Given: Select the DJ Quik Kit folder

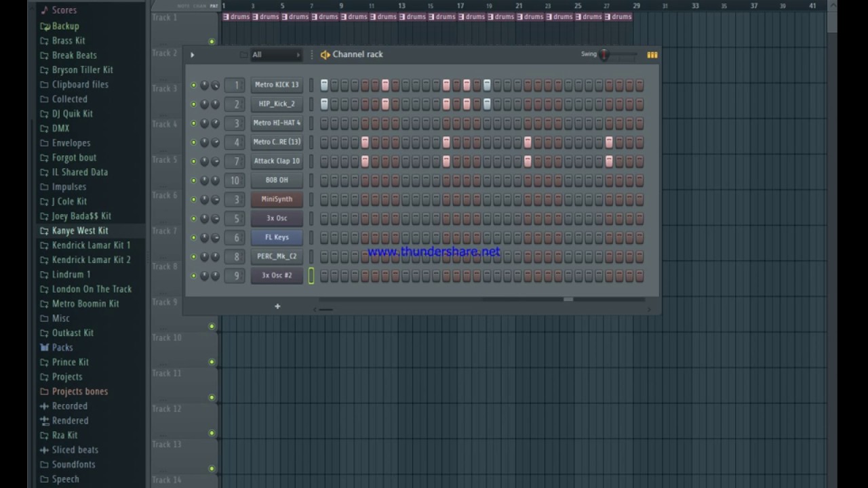Looking at the screenshot, I should click(73, 114).
